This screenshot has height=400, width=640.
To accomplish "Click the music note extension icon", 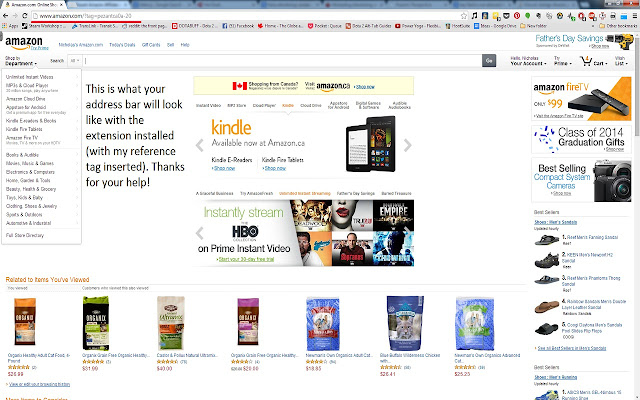I will tap(474, 16).
